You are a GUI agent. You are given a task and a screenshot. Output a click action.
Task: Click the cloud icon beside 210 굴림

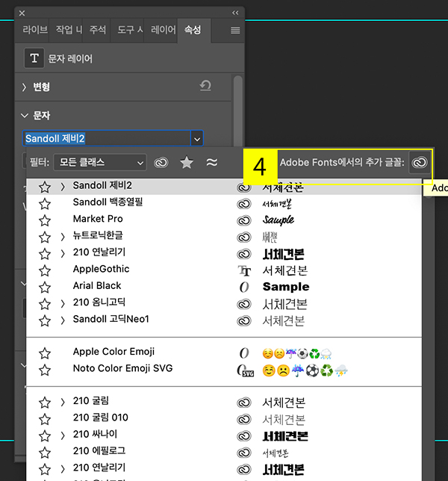click(x=244, y=403)
